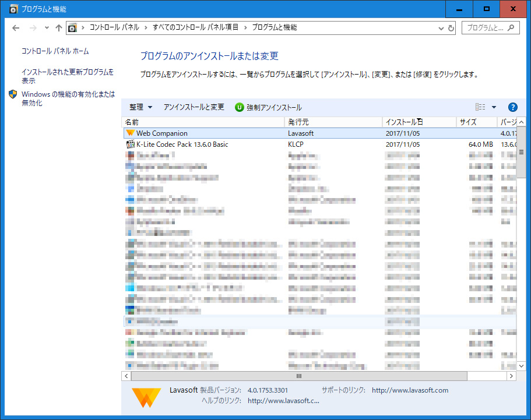This screenshot has height=420, width=531.
Task: Sort by サイズ column header
Action: click(x=477, y=122)
